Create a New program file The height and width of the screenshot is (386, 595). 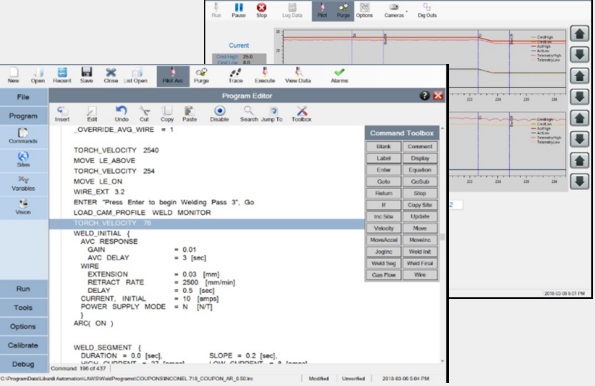(x=13, y=75)
